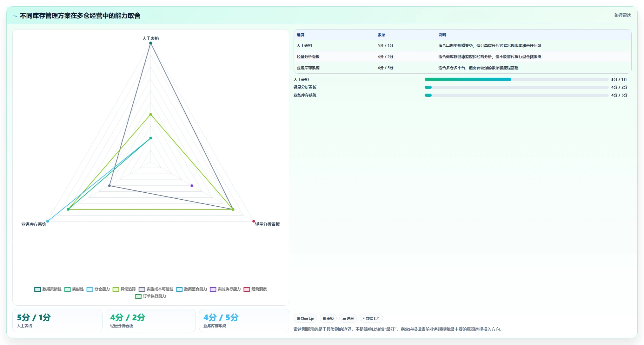Click the sparkle icon inside the 数据卡片 chip
The width and height of the screenshot is (644, 345).
coord(364,318)
